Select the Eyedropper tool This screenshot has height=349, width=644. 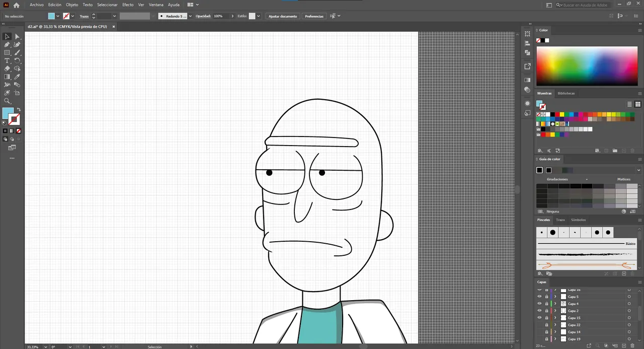17,77
